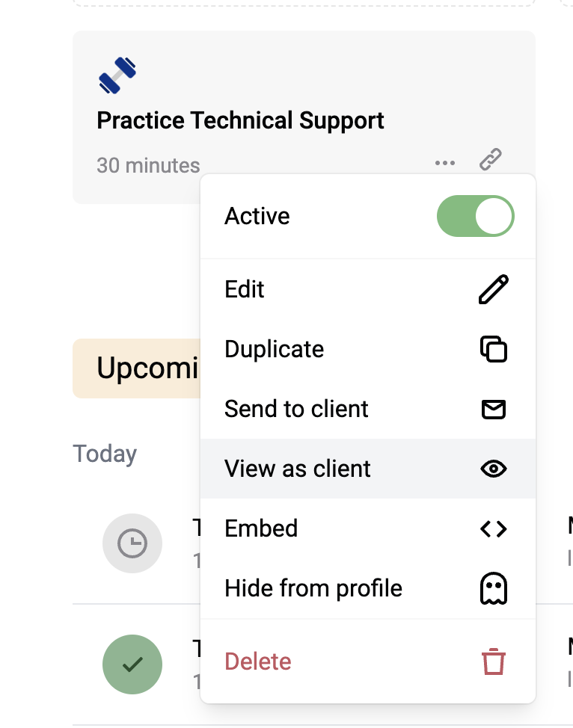This screenshot has height=728, width=573.
Task: Choose the red Delete menu entry
Action: pyautogui.click(x=368, y=661)
